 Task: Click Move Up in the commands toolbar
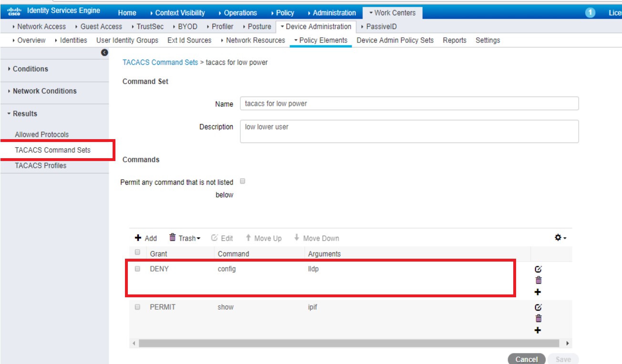pyautogui.click(x=263, y=238)
